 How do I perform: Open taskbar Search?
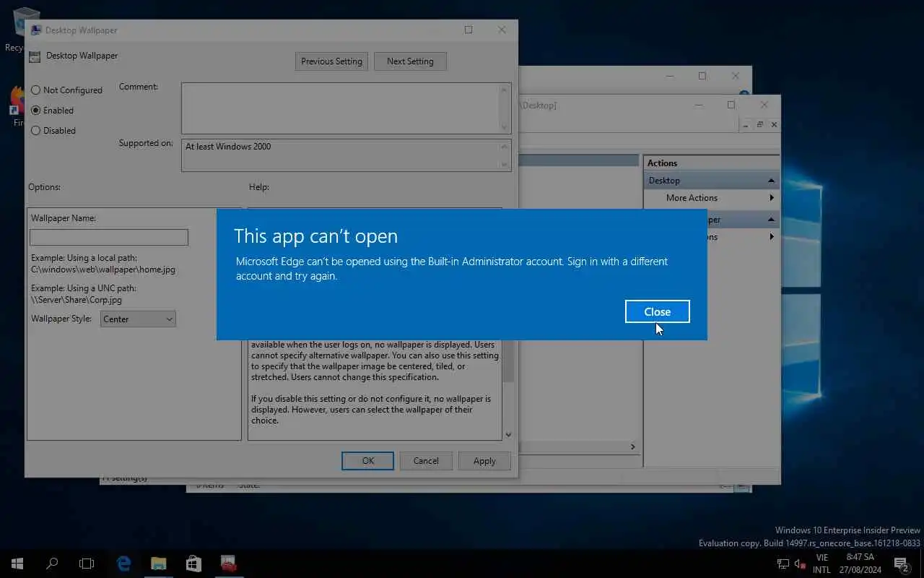click(x=52, y=564)
